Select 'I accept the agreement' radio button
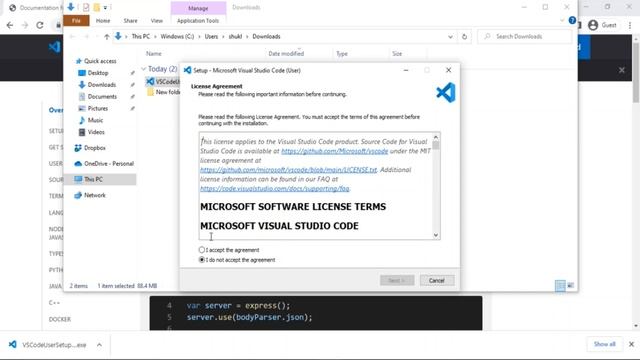This screenshot has height=360, width=640. pos(202,250)
